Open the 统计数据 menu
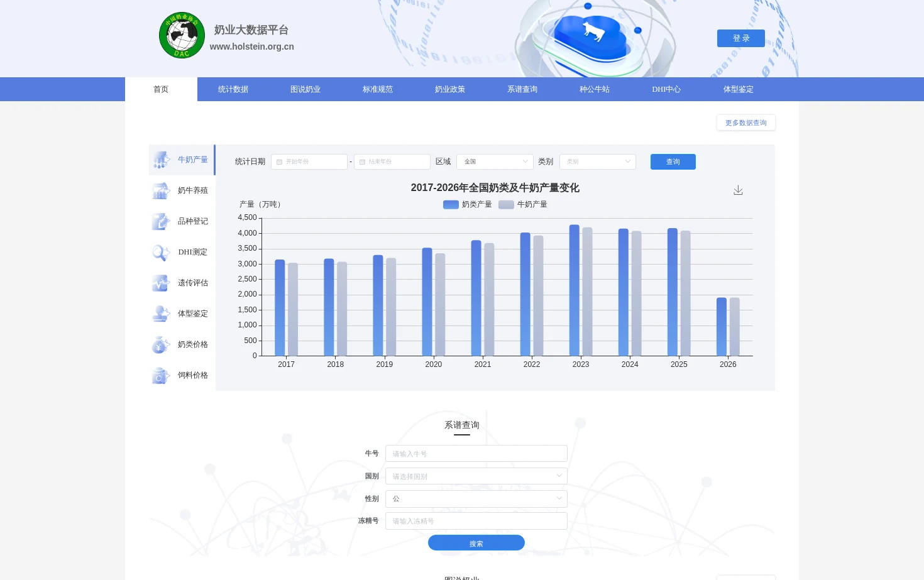Image resolution: width=924 pixels, height=580 pixels. pyautogui.click(x=233, y=89)
